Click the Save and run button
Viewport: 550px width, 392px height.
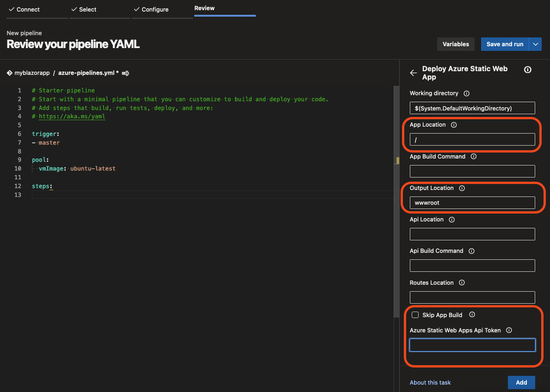[505, 44]
